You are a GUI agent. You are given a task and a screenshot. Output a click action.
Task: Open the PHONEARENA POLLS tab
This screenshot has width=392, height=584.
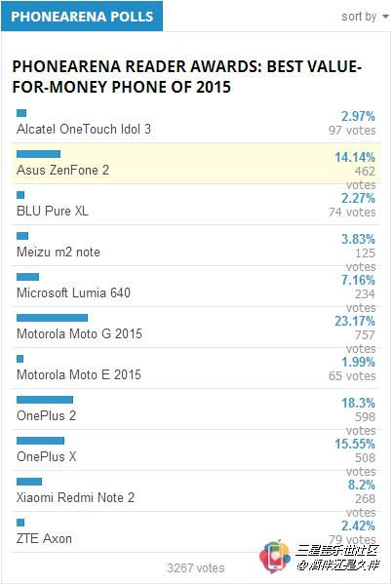pyautogui.click(x=82, y=17)
